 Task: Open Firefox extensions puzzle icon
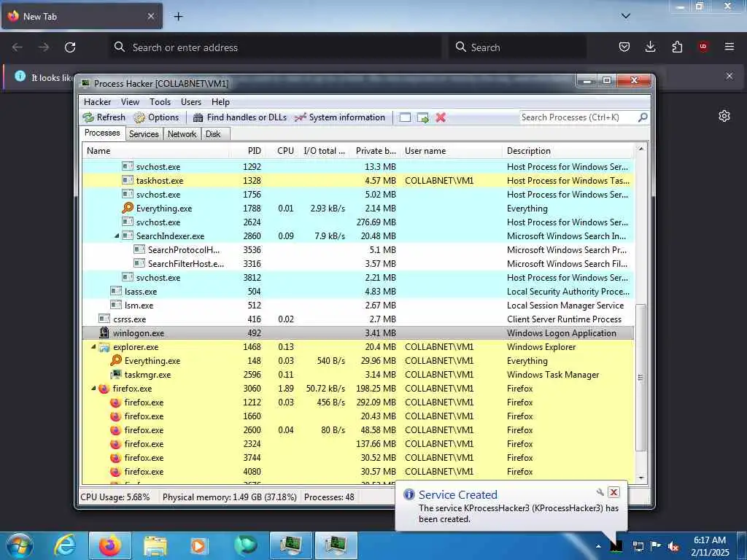coord(677,47)
